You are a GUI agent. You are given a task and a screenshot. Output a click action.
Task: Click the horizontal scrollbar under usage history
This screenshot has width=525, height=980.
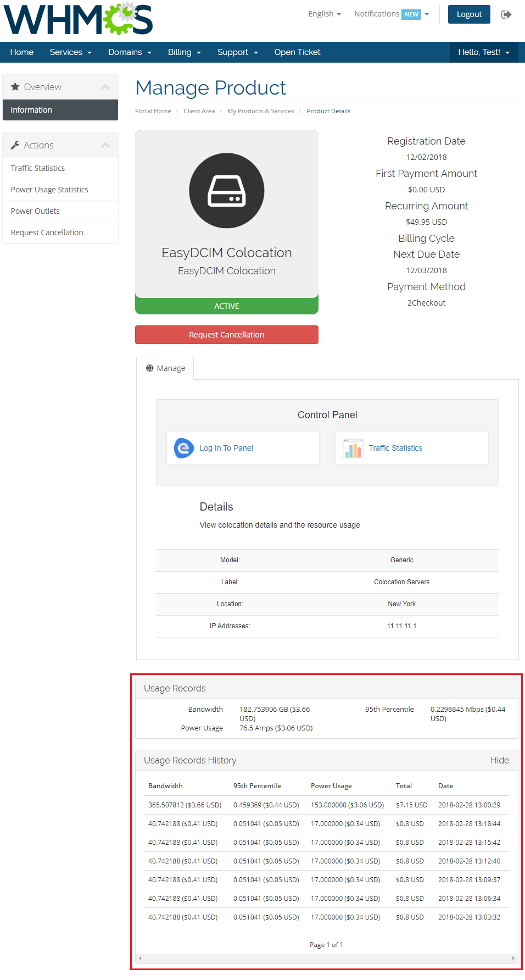pos(327,958)
